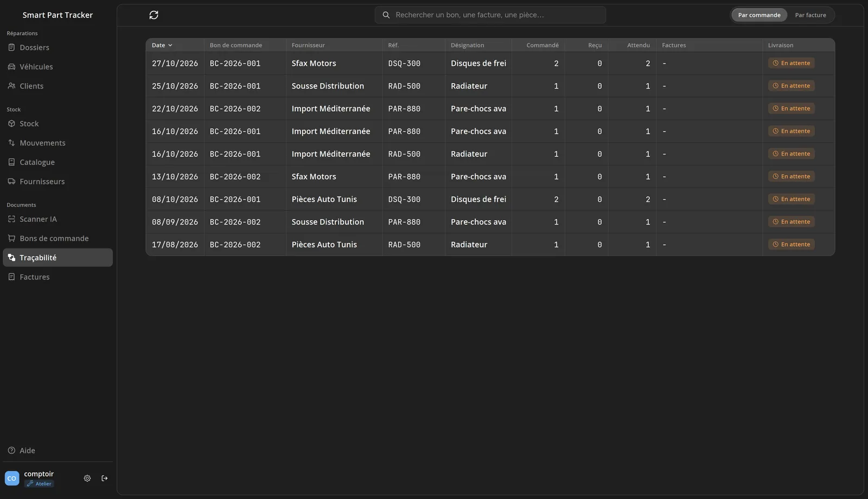Click Sfax Motors in the 13/10/2026 row

314,177
